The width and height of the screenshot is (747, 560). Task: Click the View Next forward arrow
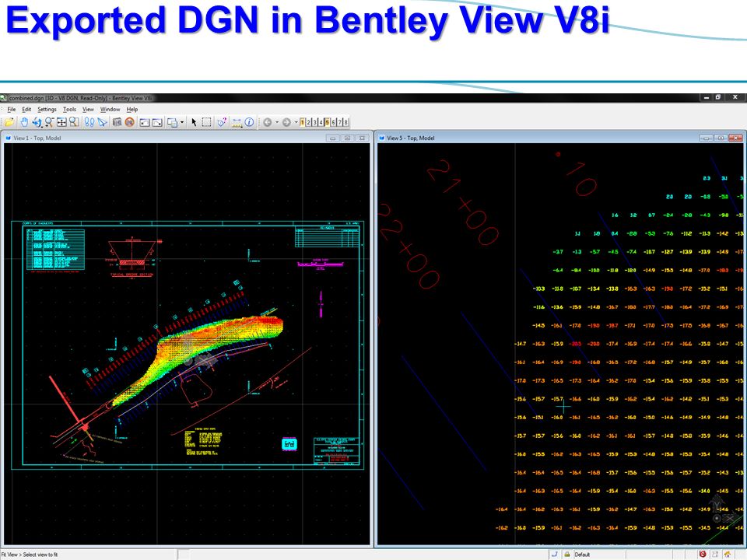[x=286, y=122]
